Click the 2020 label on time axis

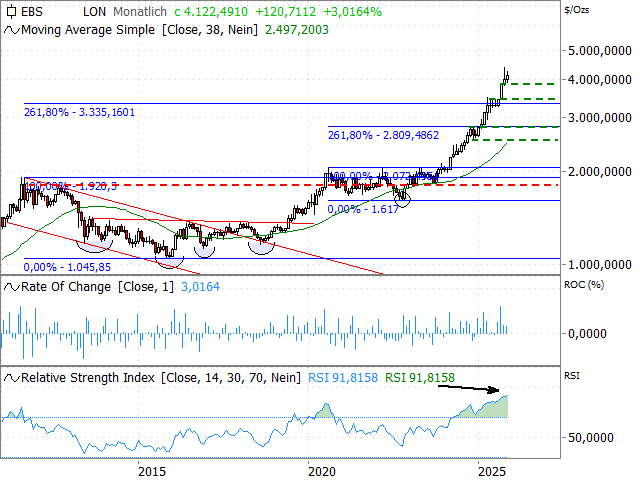(x=321, y=471)
